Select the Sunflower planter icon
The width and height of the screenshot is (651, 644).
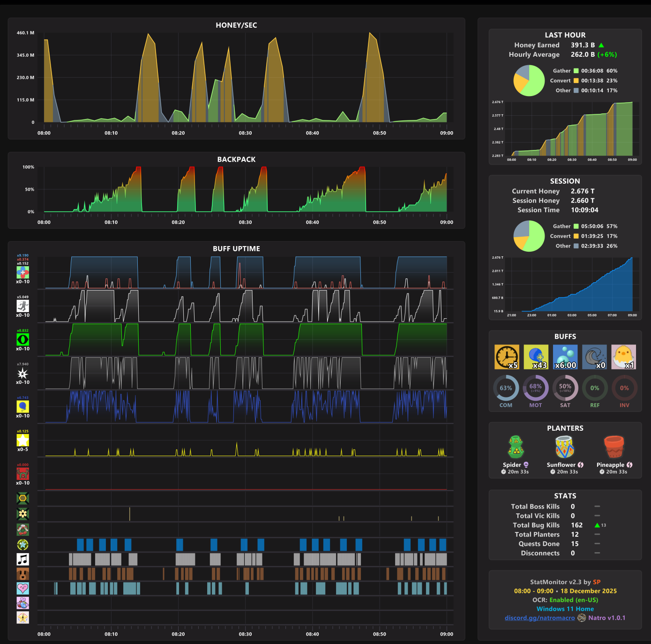coord(565,447)
